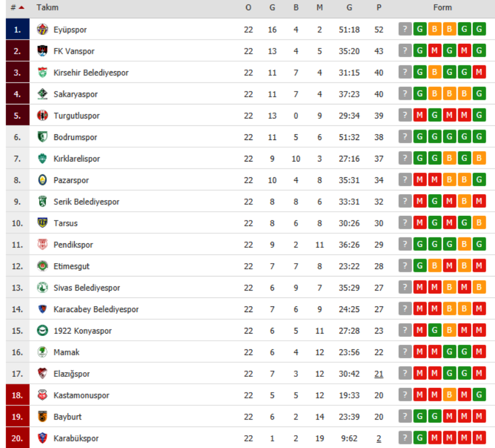Image resolution: width=495 pixels, height=448 pixels.
Task: Sort by Takım column header
Action: 47,8
